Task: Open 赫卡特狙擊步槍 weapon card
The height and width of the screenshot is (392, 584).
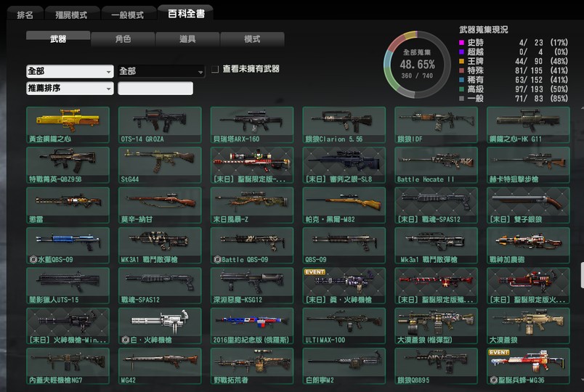Action: click(x=528, y=165)
